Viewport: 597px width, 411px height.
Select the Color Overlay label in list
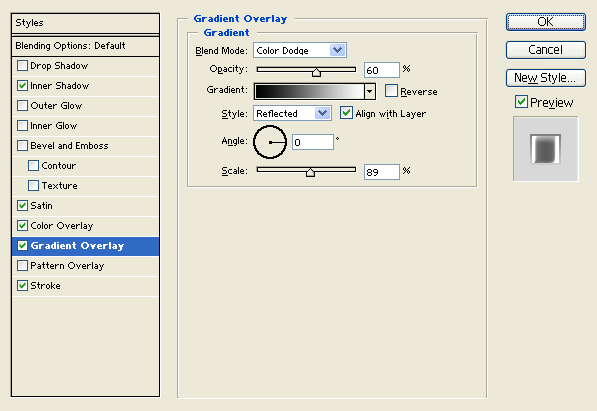coord(62,225)
